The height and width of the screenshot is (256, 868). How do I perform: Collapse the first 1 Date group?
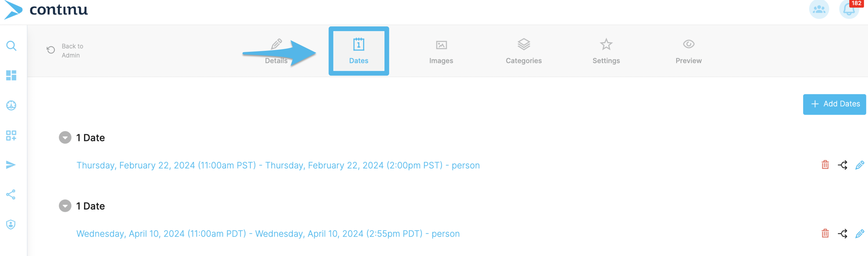[x=65, y=137]
